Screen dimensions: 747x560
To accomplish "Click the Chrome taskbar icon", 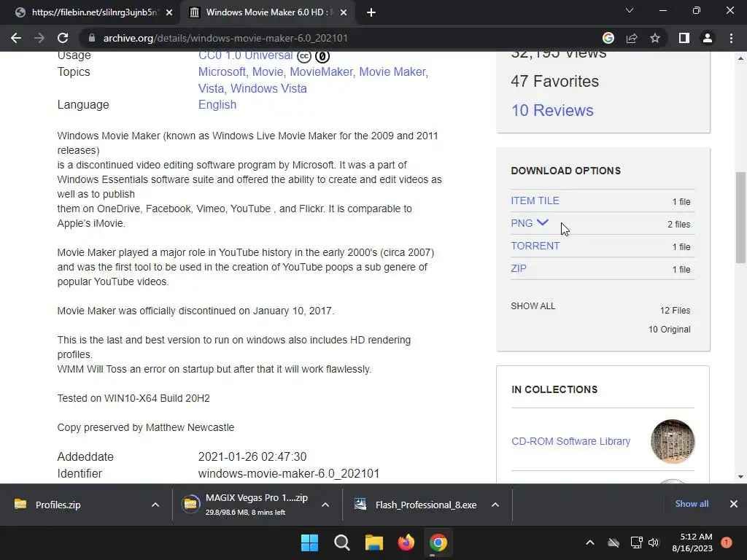I will click(438, 542).
